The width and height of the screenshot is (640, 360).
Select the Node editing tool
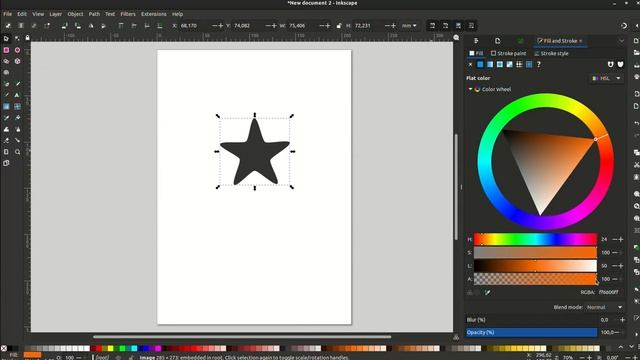click(18, 38)
